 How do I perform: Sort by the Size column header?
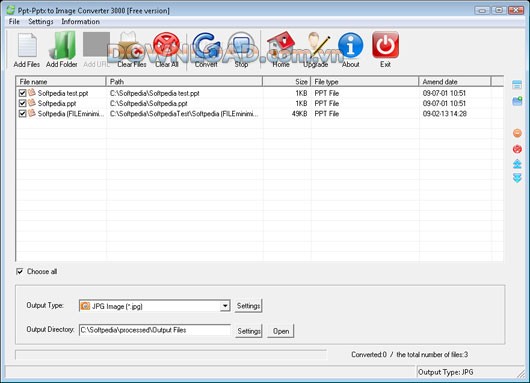click(287, 82)
